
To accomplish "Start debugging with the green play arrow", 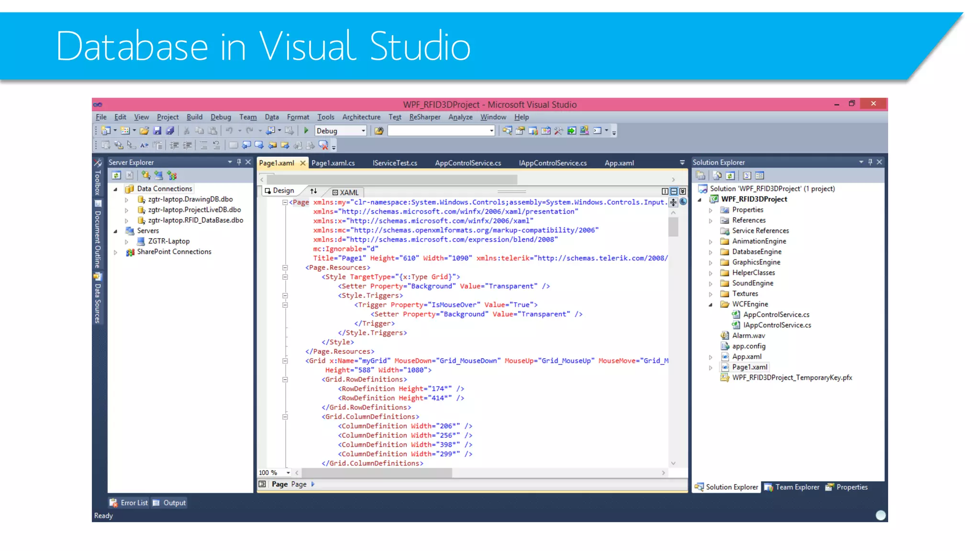I will [x=306, y=130].
